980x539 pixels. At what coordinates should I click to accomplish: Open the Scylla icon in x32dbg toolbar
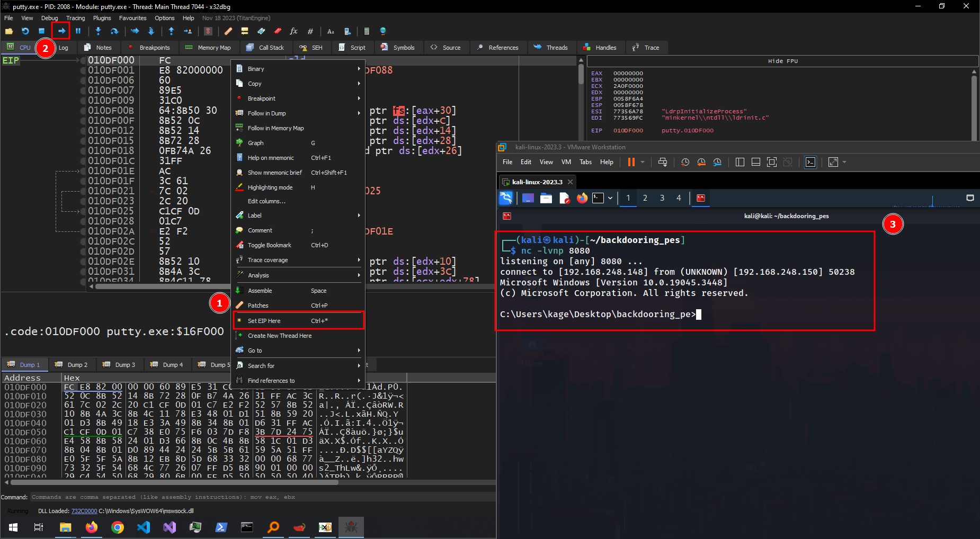[x=208, y=31]
